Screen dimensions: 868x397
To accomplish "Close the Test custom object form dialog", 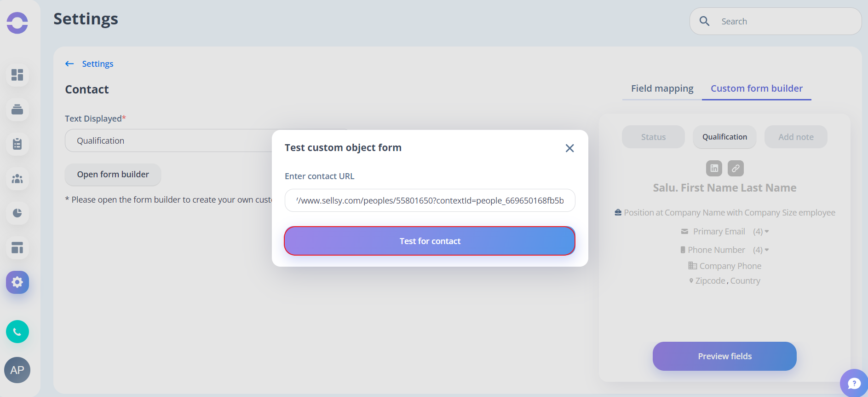I will (569, 148).
